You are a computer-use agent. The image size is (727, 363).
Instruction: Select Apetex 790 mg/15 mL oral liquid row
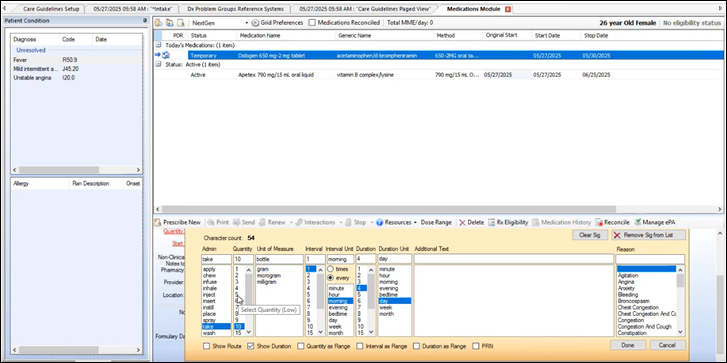[438, 75]
